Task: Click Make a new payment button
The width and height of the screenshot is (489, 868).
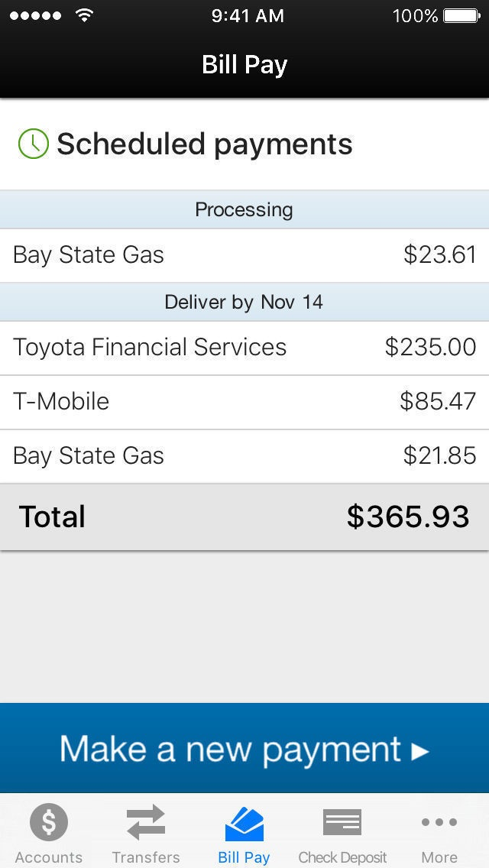Action: point(244,748)
